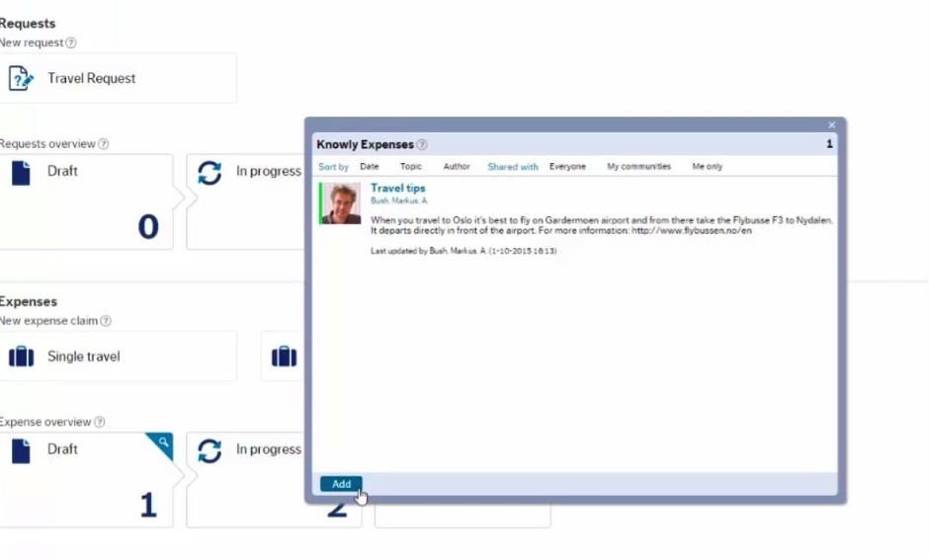Sort Knowly posts by Author
The width and height of the screenshot is (929, 560).
pyautogui.click(x=457, y=167)
